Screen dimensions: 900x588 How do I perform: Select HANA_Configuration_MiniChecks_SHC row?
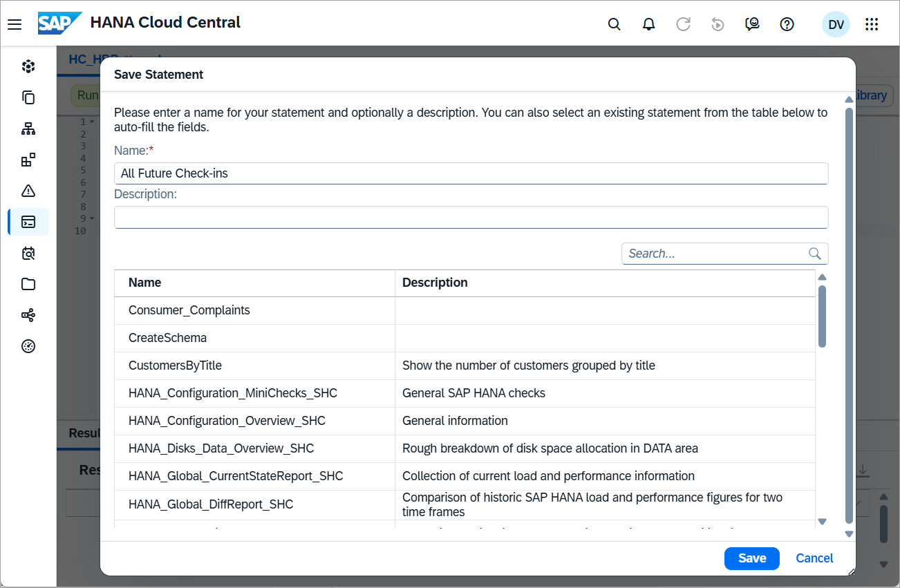(465, 393)
